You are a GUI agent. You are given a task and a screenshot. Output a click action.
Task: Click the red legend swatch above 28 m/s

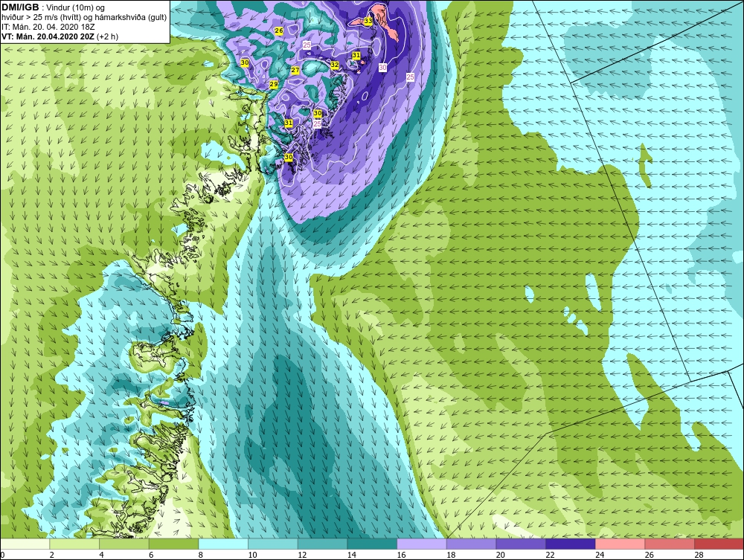click(x=719, y=544)
